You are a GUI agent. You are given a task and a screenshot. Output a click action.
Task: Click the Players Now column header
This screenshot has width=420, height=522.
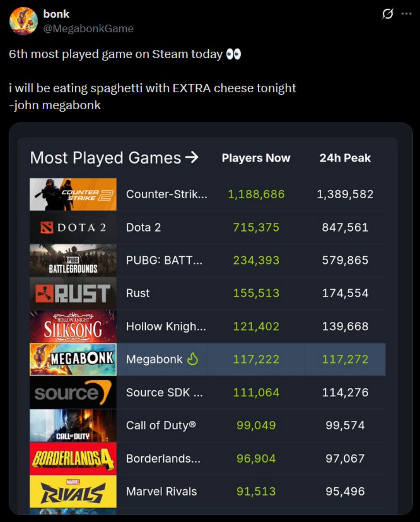256,158
